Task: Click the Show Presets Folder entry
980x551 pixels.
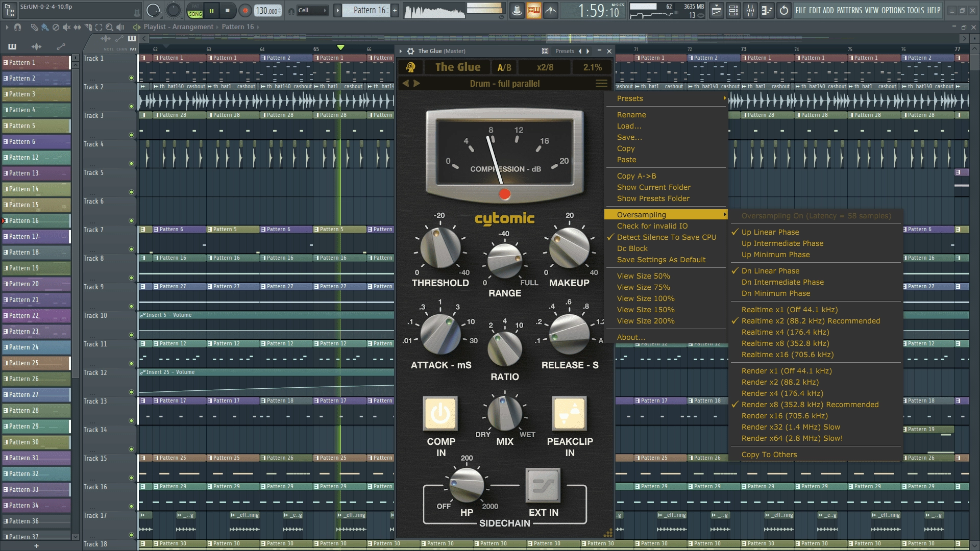Action: tap(653, 198)
